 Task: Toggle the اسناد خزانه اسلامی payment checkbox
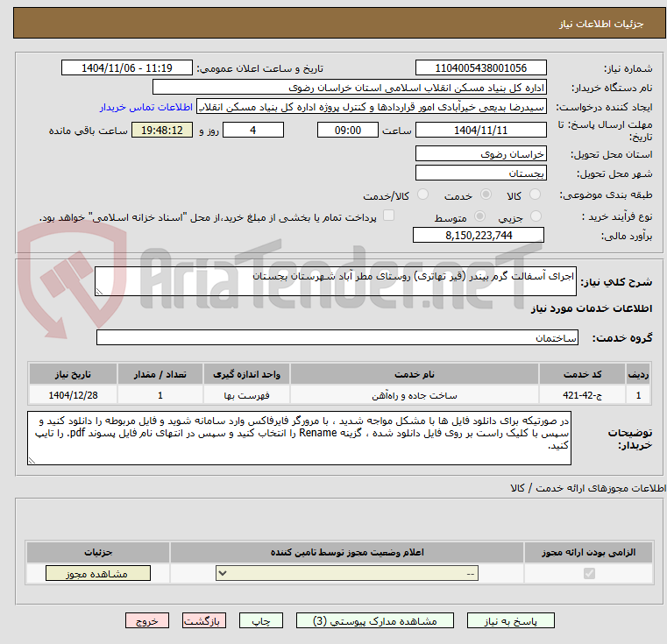click(x=388, y=216)
